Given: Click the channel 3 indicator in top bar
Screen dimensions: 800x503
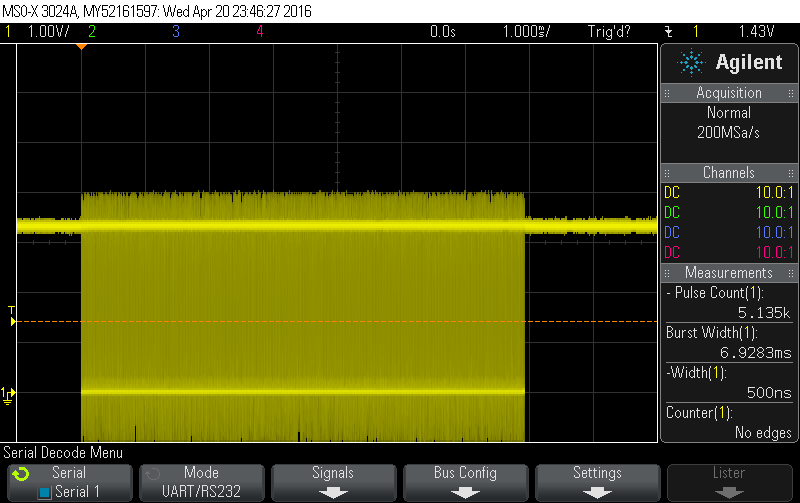Looking at the screenshot, I should [x=176, y=31].
